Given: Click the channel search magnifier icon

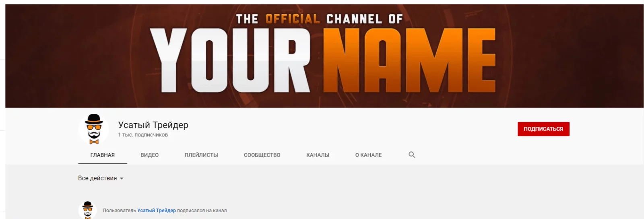Looking at the screenshot, I should (412, 155).
